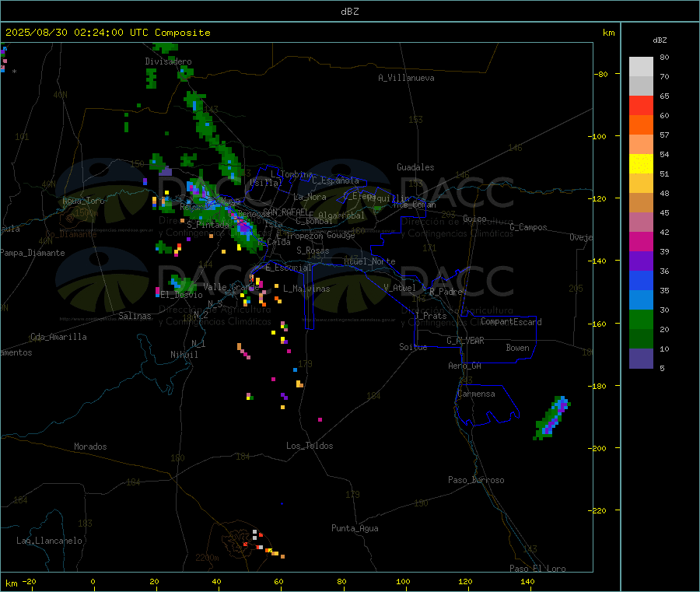Click the 40 tick on the horizontal km axis

pyautogui.click(x=216, y=581)
